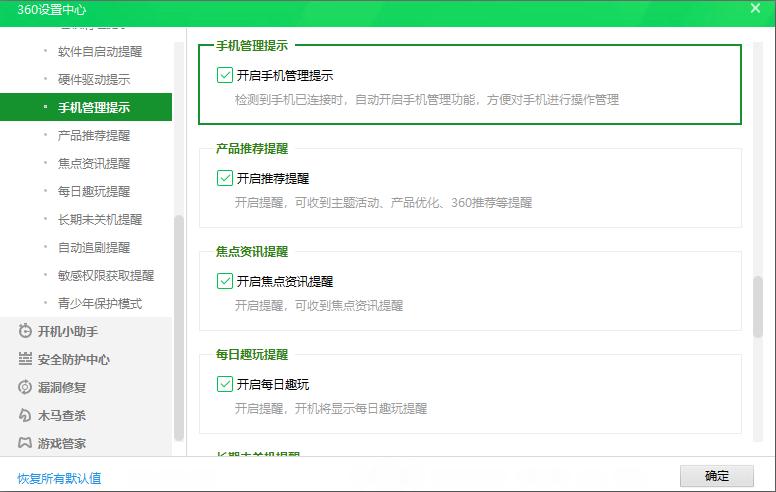Close the 360设置中心 window
Image resolution: width=776 pixels, height=492 pixels.
[755, 8]
